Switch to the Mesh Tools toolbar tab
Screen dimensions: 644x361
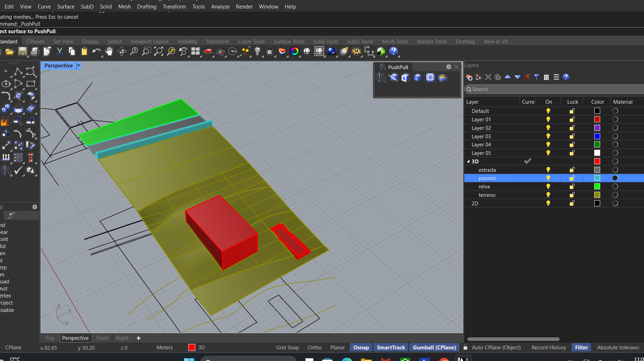coord(395,42)
